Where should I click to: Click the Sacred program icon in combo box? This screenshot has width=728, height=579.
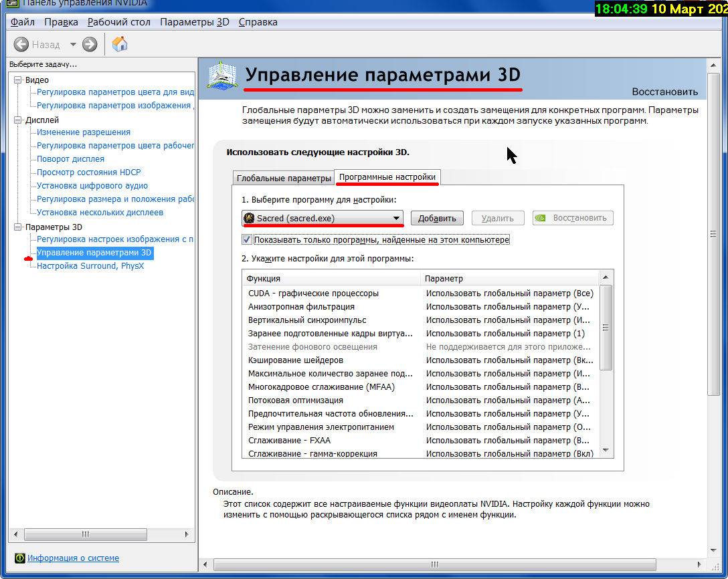[250, 218]
